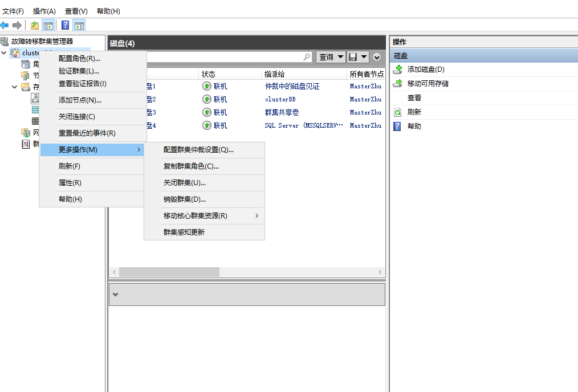Screen dimensions: 578x392
Task: Collapse the storage folder node in the tree
Action: coord(14,87)
